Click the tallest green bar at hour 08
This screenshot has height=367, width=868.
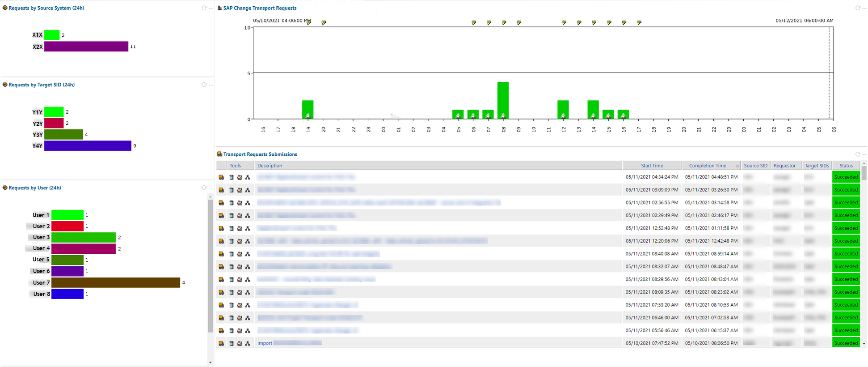click(503, 99)
